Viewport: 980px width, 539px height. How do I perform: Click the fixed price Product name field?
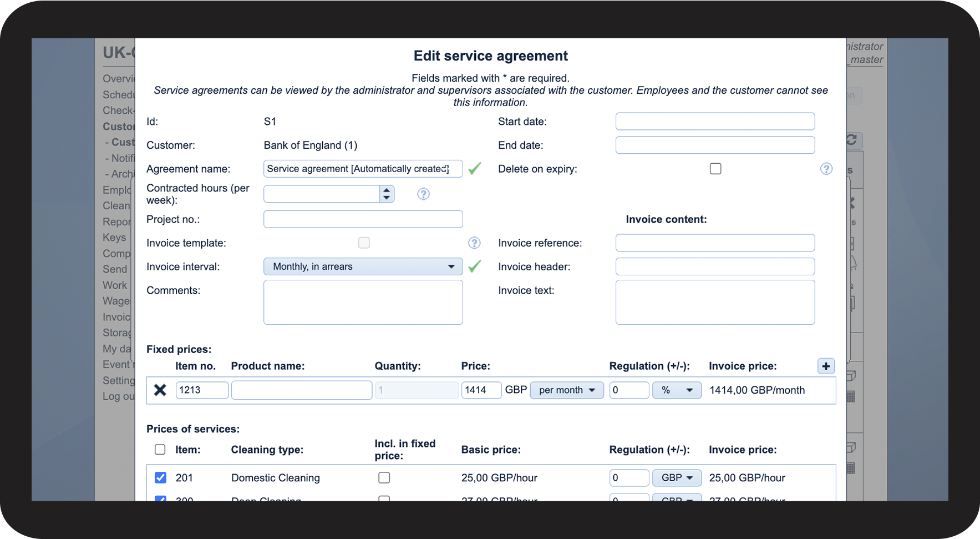tap(301, 390)
